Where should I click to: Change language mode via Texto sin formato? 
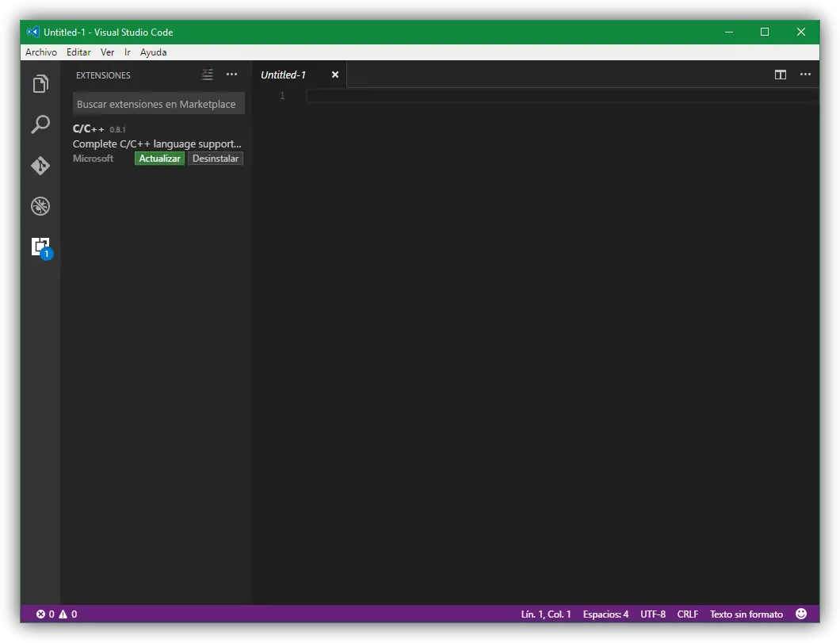[x=746, y=614]
